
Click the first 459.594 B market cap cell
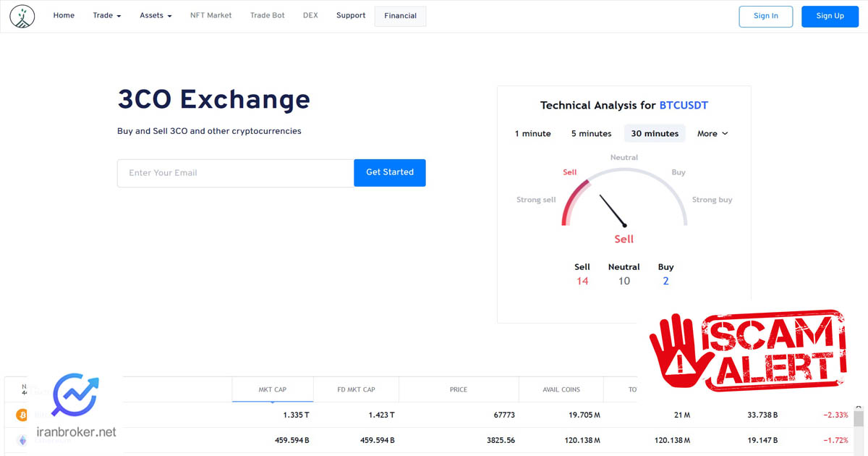[x=292, y=440]
